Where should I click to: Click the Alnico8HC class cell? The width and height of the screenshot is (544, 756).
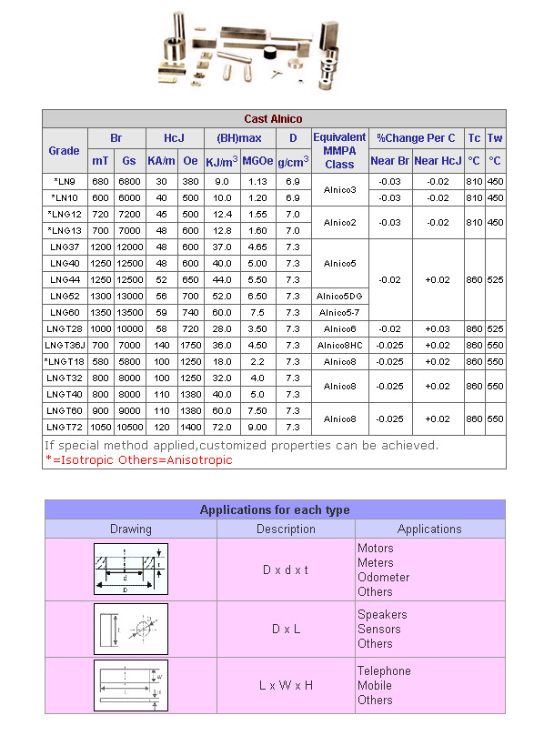point(339,345)
